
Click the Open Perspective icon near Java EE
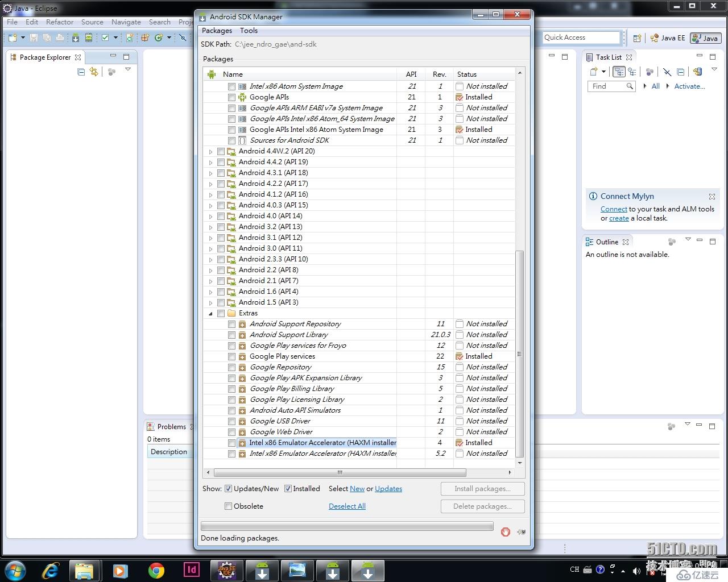pos(637,38)
